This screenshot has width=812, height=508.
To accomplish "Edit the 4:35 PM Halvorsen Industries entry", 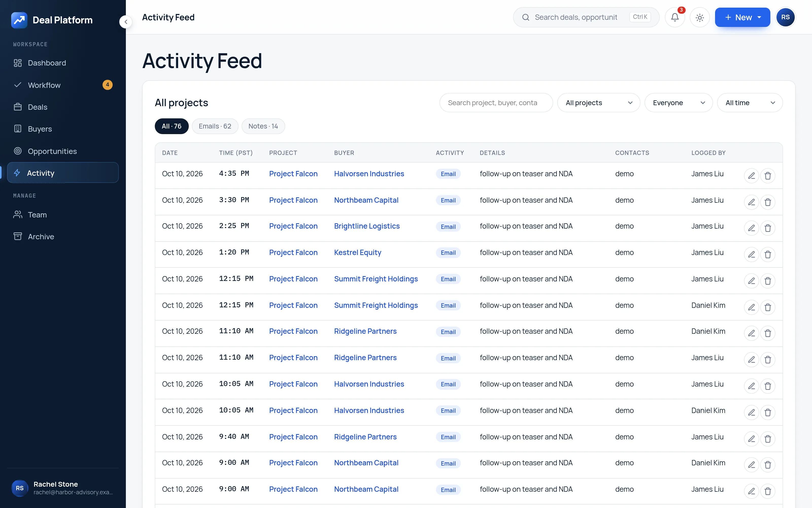I will [751, 176].
